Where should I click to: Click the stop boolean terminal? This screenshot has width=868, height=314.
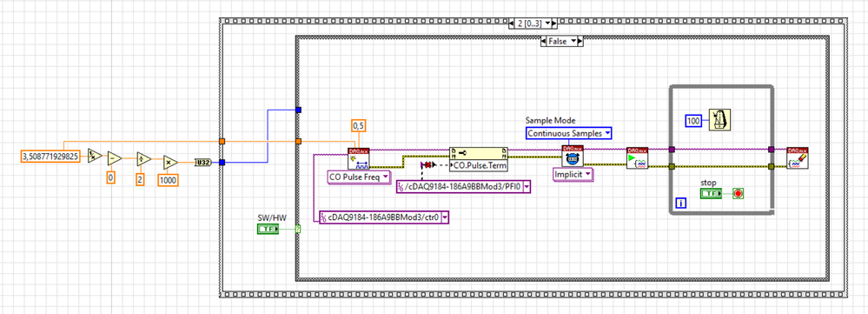pyautogui.click(x=711, y=193)
